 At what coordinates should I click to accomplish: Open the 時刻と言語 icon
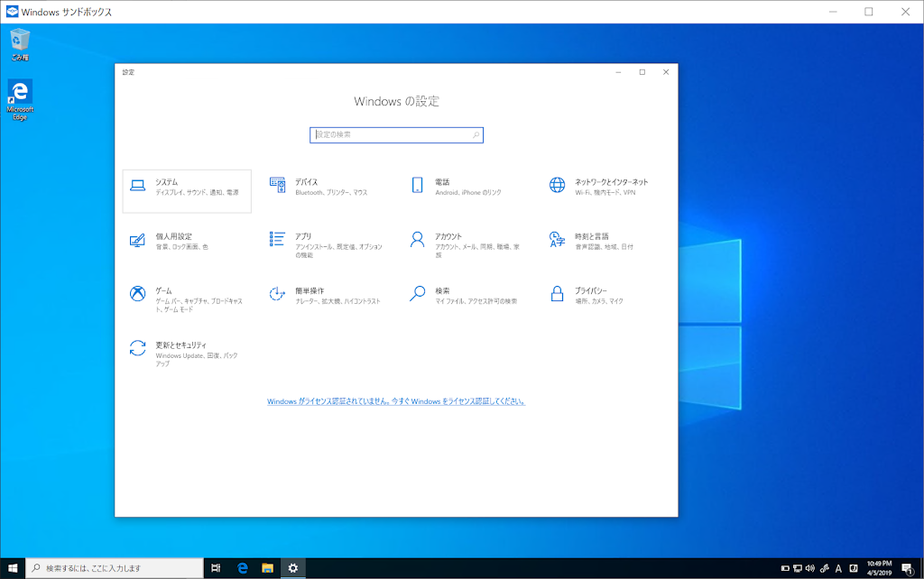tap(557, 239)
